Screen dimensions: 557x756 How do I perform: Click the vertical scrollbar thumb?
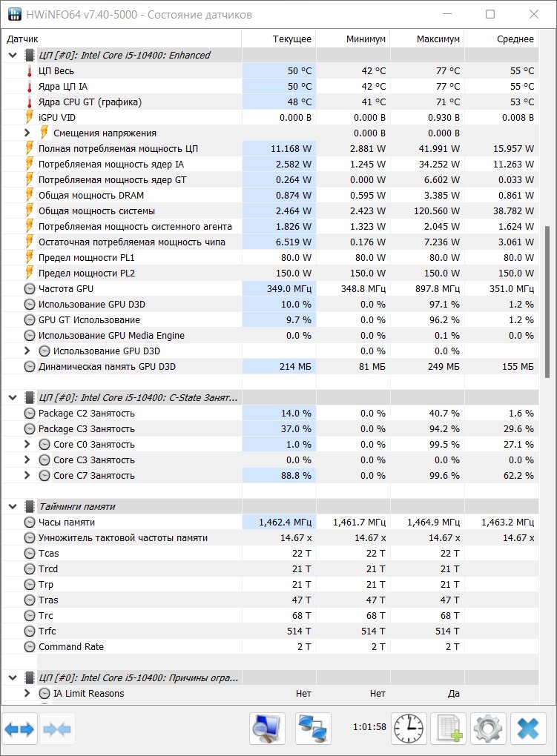click(547, 302)
